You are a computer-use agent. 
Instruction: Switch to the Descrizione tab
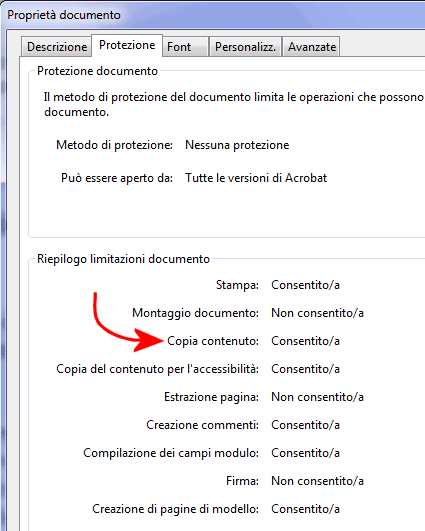click(x=57, y=47)
